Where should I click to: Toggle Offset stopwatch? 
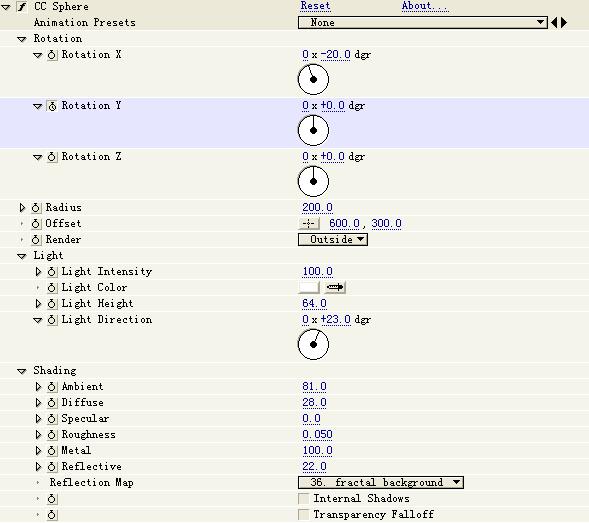pos(36,224)
